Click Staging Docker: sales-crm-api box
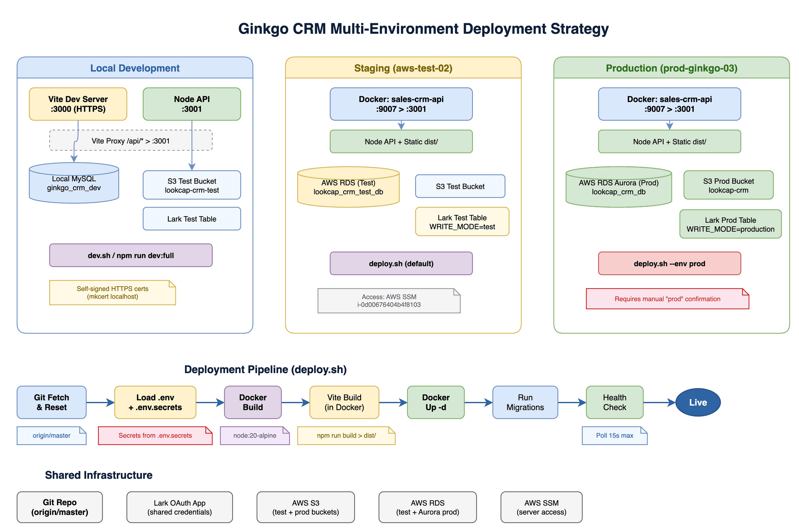The image size is (799, 532). (401, 104)
